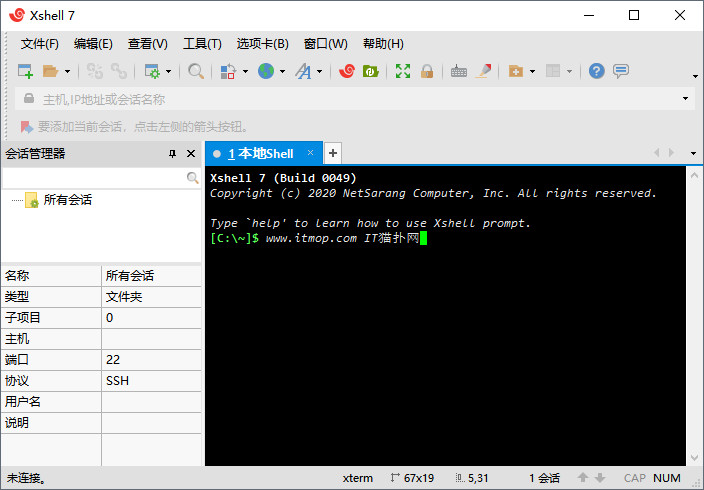
Task: Click the New Folder plus icon
Action: (x=515, y=71)
